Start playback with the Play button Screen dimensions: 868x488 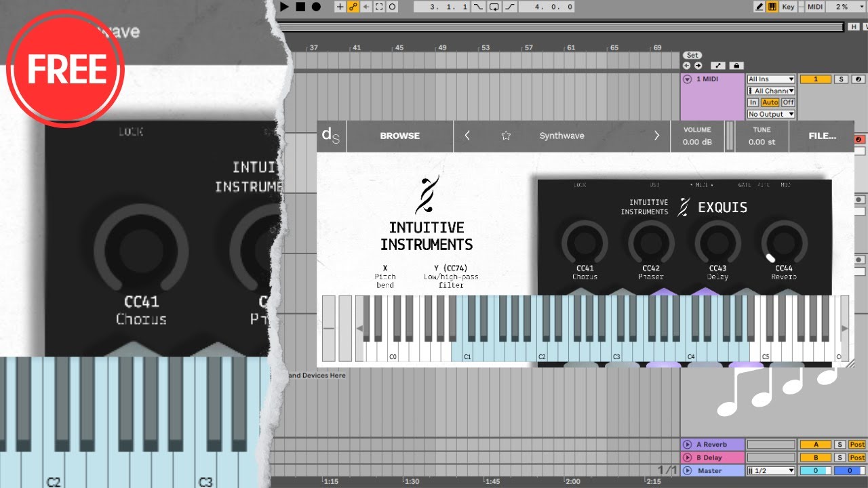coord(285,7)
